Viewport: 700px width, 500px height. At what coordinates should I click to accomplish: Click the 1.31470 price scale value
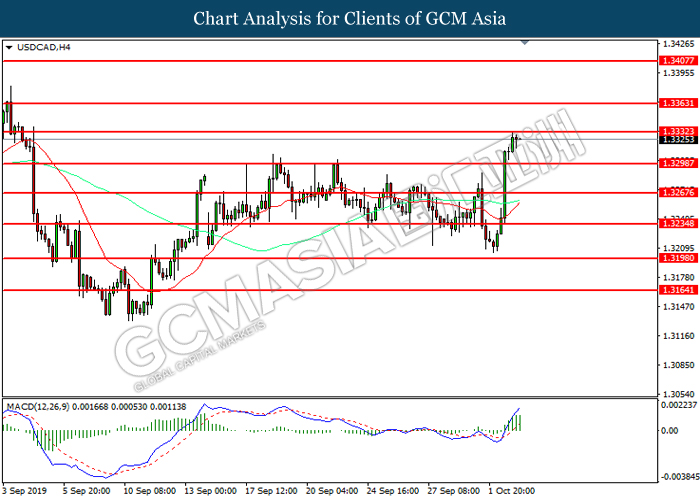tap(679, 307)
